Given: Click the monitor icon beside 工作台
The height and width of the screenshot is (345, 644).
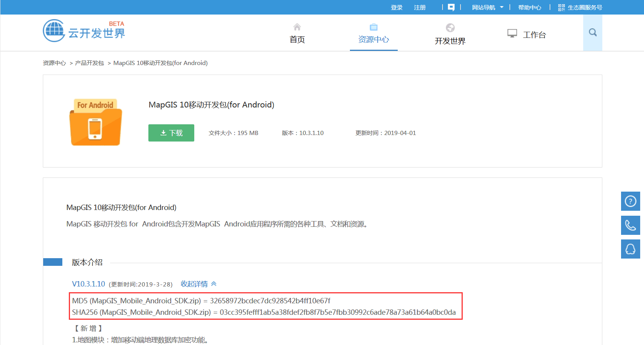Looking at the screenshot, I should pyautogui.click(x=512, y=34).
